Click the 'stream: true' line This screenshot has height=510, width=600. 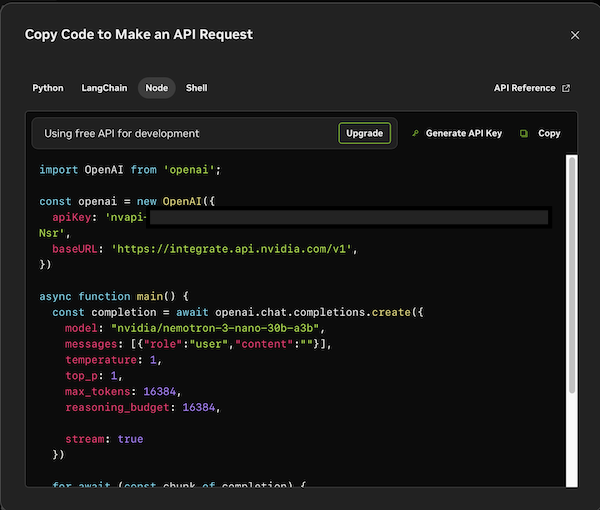pyautogui.click(x=104, y=439)
